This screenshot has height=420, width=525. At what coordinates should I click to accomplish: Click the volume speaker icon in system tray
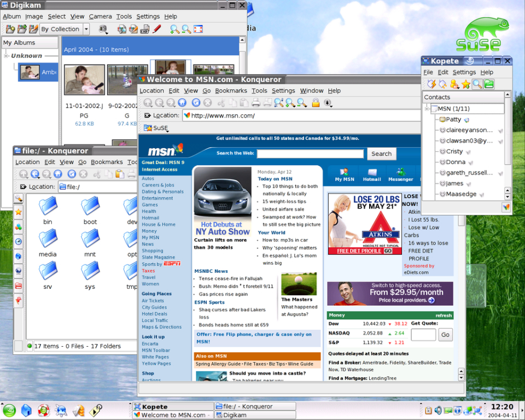click(x=438, y=410)
